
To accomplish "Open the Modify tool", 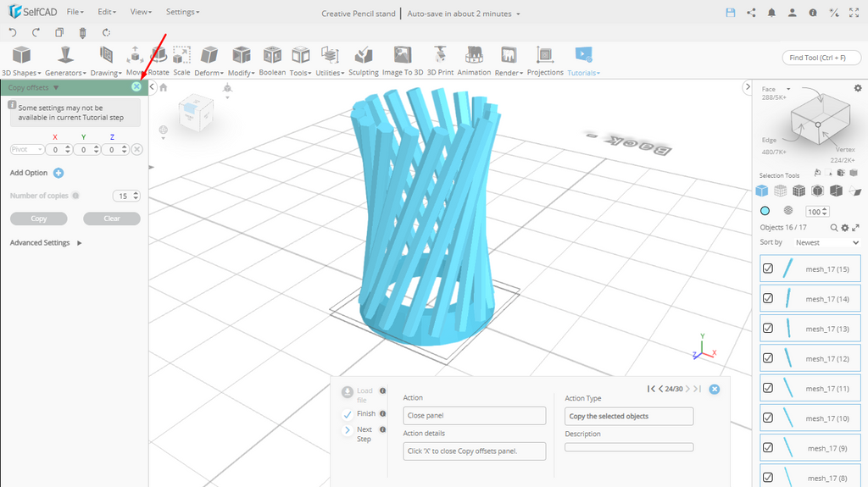I will (x=241, y=61).
